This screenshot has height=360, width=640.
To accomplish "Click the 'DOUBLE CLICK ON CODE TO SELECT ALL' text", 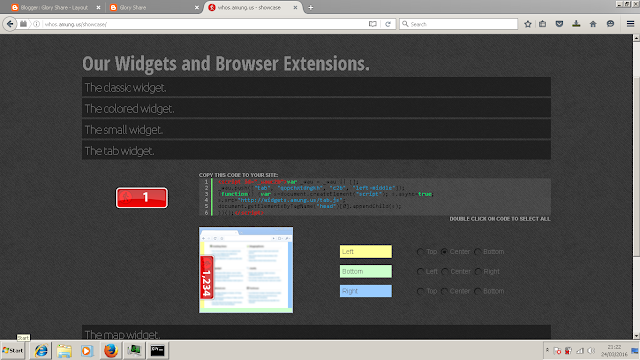I will click(500, 219).
